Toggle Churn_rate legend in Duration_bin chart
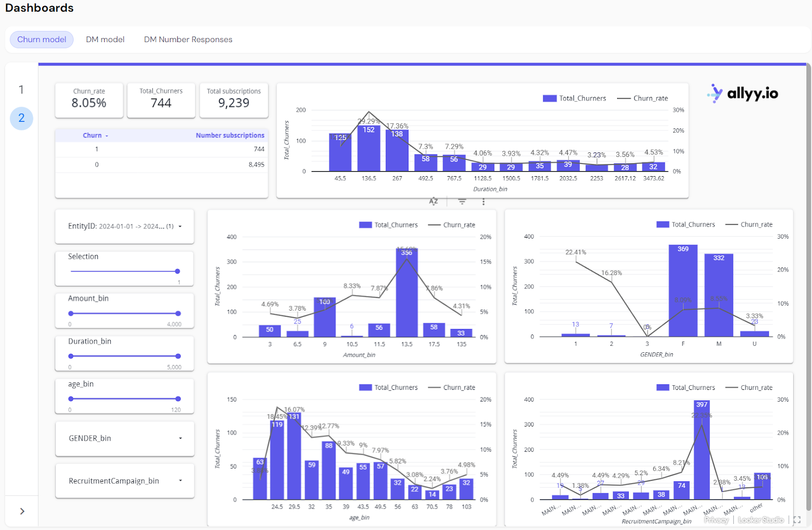The image size is (812, 530). point(642,98)
